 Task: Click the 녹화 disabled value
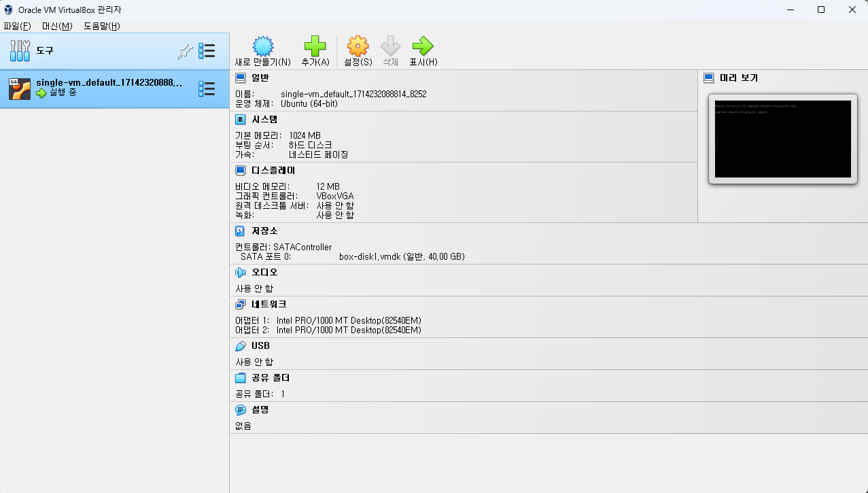click(x=335, y=216)
